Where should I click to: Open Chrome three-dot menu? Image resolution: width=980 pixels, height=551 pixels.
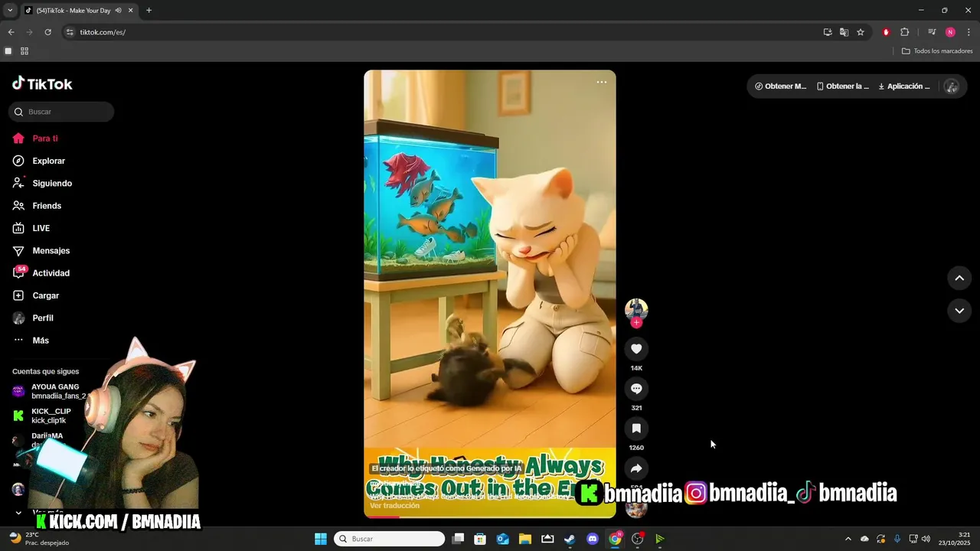click(x=969, y=32)
